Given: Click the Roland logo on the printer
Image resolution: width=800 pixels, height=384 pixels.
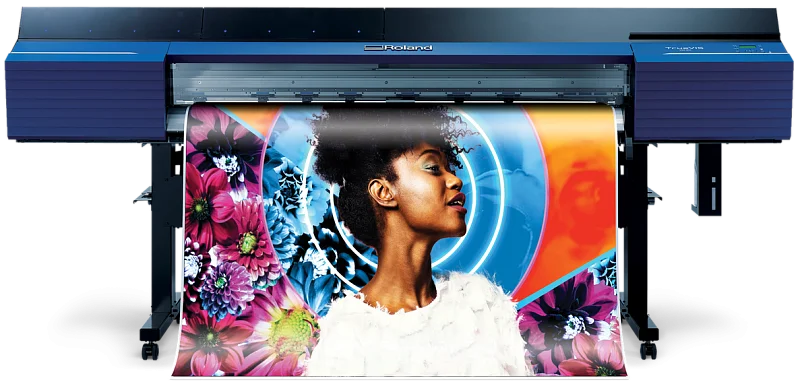Looking at the screenshot, I should click(x=398, y=47).
